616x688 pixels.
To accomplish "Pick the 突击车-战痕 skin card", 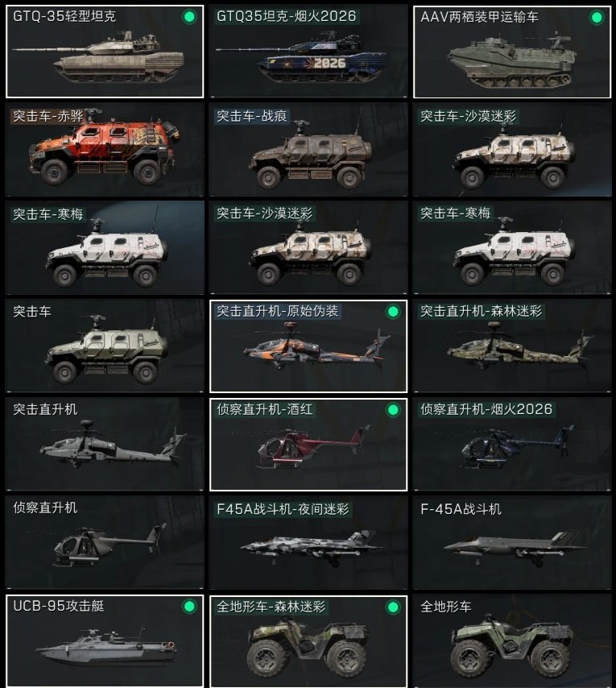I will click(308, 150).
